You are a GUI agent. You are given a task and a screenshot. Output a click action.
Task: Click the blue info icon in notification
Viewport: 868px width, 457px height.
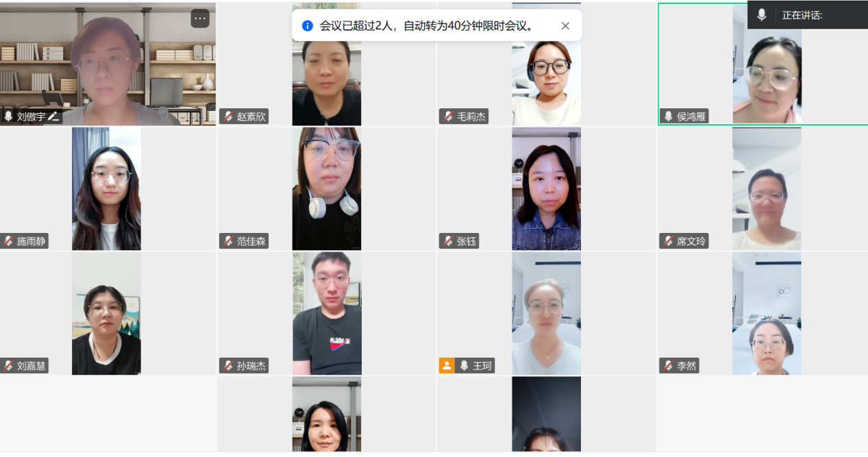point(308,26)
